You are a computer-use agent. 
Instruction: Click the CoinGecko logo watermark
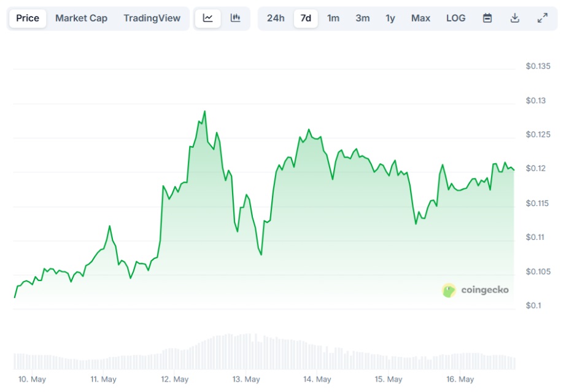[476, 290]
